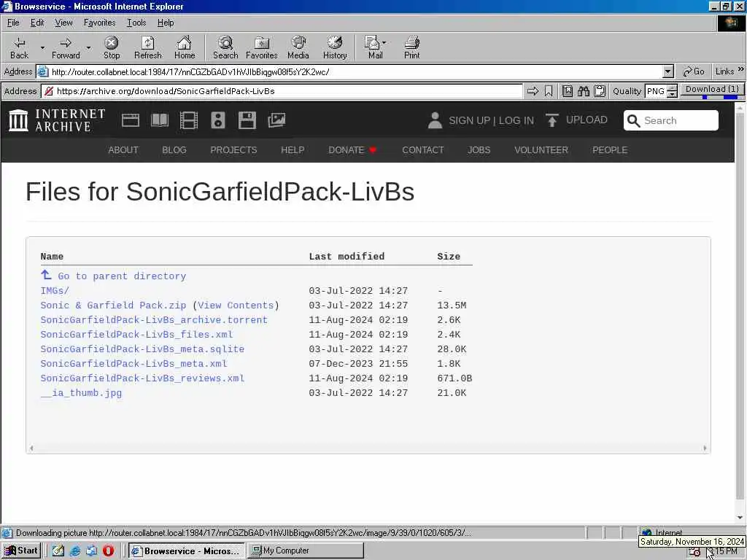Go to Home via toolbar icon

pos(185,47)
